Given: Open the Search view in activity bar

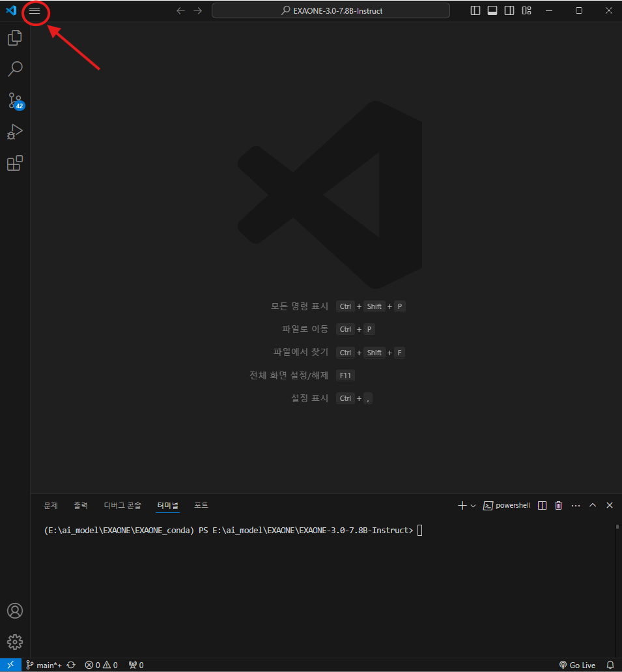Looking at the screenshot, I should pyautogui.click(x=15, y=69).
